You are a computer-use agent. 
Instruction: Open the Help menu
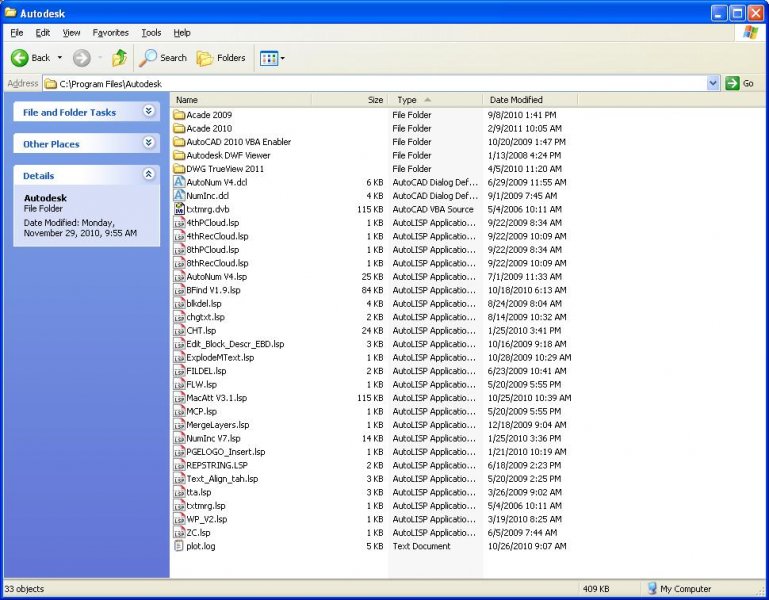(x=182, y=33)
